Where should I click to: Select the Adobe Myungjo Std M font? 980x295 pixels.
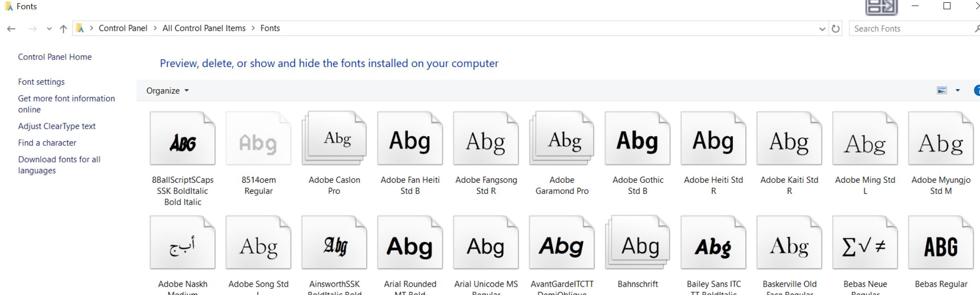click(x=941, y=138)
